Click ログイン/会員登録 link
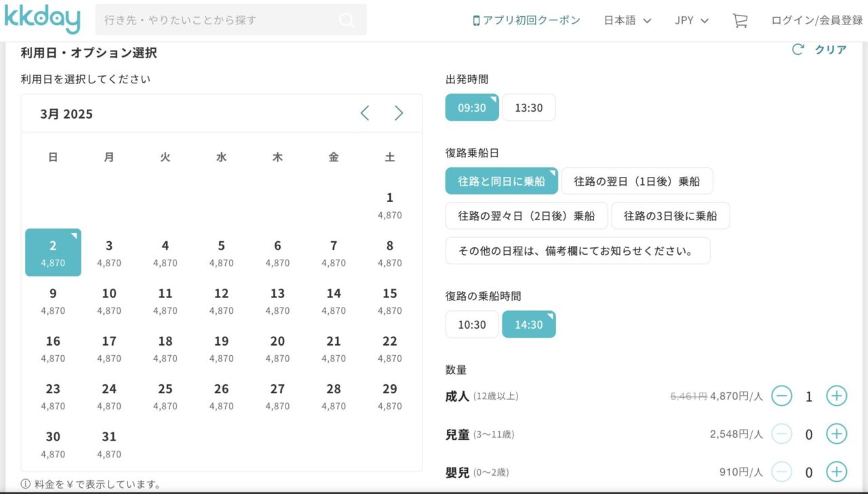This screenshot has height=494, width=868. point(817,20)
